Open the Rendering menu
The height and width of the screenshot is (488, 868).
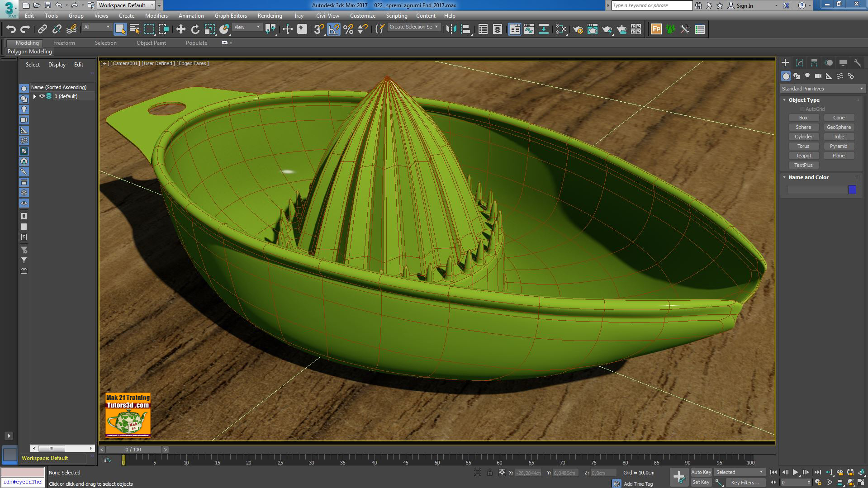pyautogui.click(x=270, y=15)
